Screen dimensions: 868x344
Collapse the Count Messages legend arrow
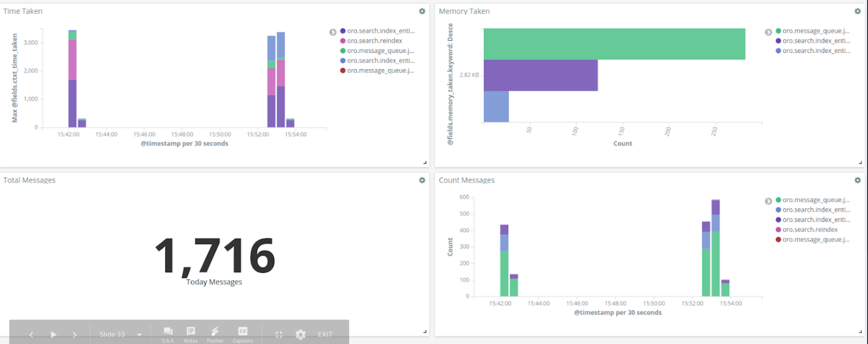point(768,201)
